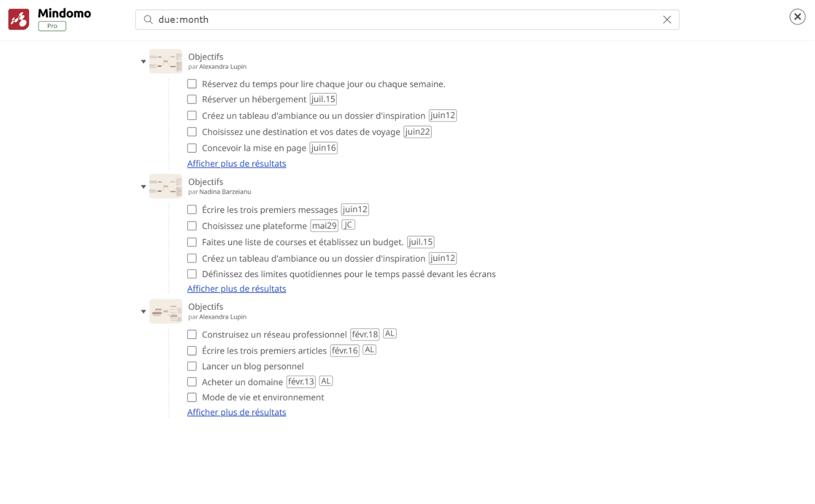Image resolution: width=815 pixels, height=504 pixels.
Task: Click the JC assignee badge on Choisissez une plateforme
Action: pyautogui.click(x=348, y=224)
